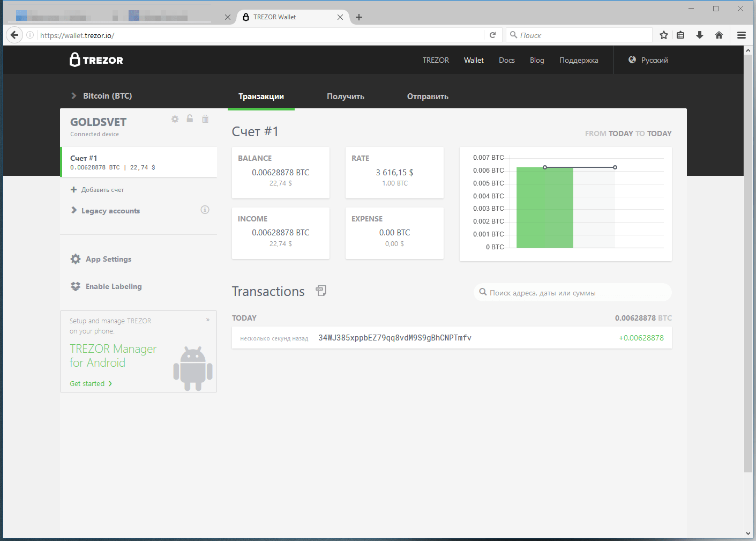
Task: Click Добавить счет to add account
Action: pyautogui.click(x=102, y=190)
